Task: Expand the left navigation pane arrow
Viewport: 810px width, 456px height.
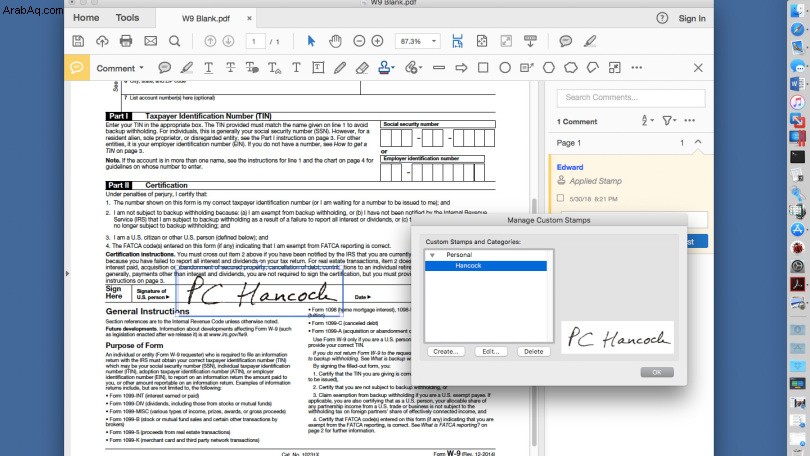Action: pyautogui.click(x=67, y=273)
